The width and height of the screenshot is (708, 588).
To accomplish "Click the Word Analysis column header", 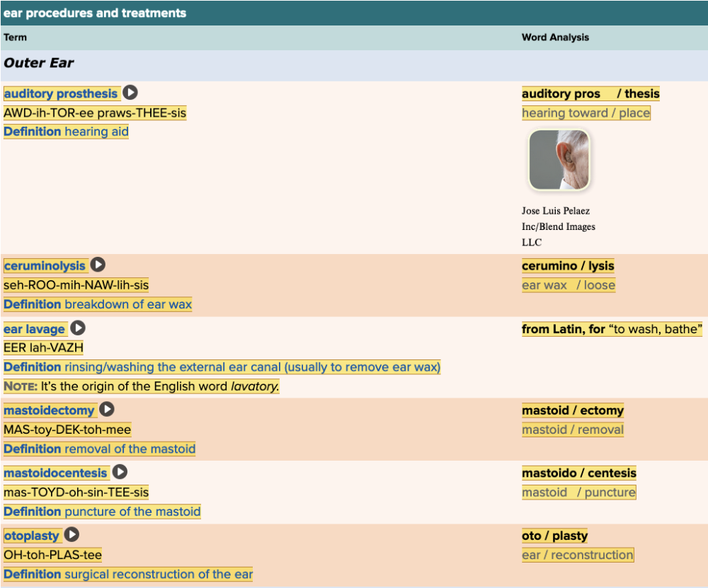I will pyautogui.click(x=555, y=38).
